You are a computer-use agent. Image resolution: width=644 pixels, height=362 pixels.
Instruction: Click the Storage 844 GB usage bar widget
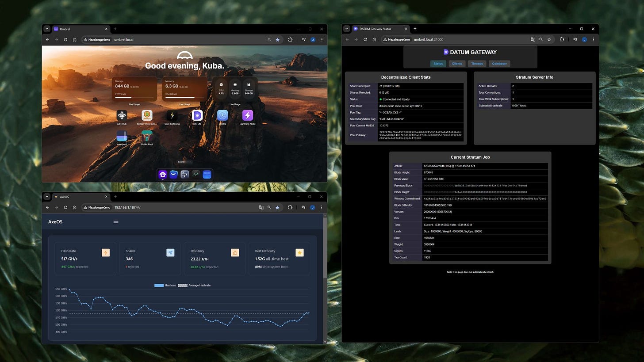[x=134, y=89]
